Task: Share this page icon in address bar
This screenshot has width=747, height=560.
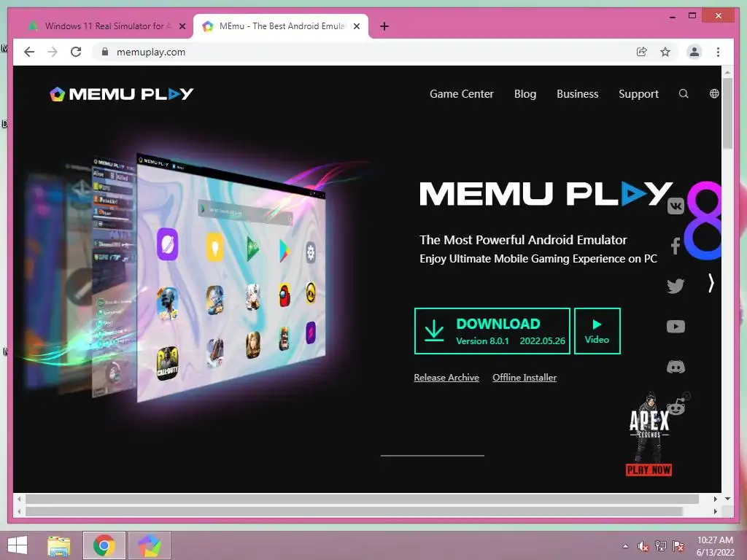Action: click(x=642, y=52)
